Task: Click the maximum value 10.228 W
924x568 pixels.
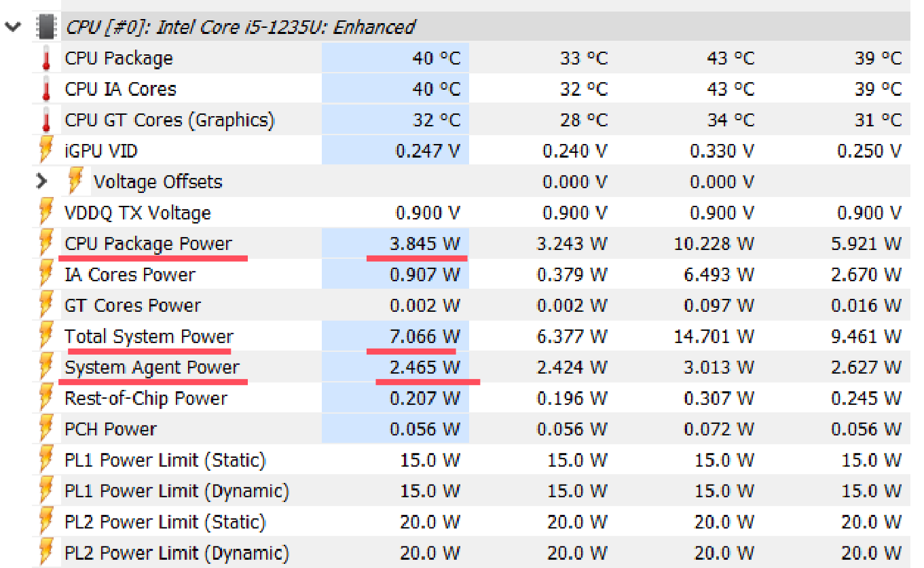Action: 714,244
